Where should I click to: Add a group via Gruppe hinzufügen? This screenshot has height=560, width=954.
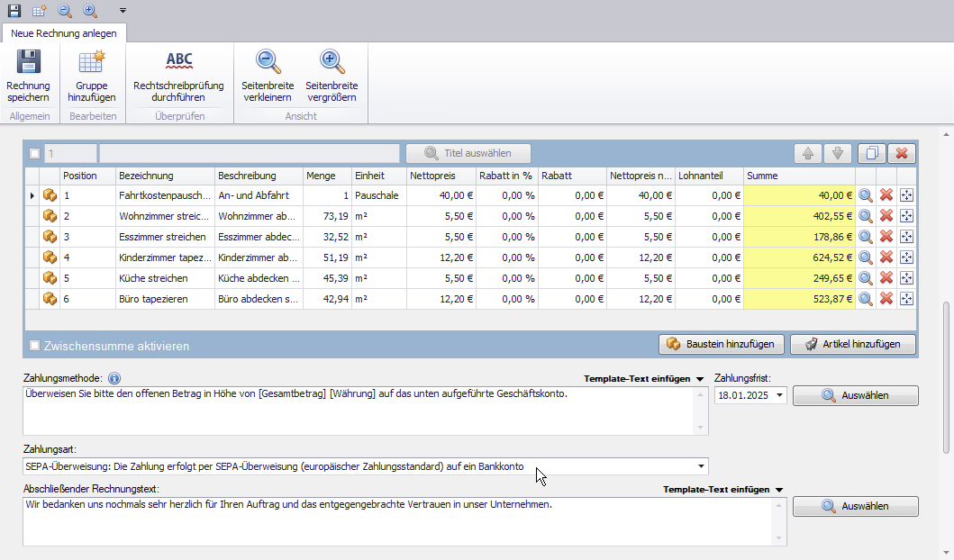[92, 76]
